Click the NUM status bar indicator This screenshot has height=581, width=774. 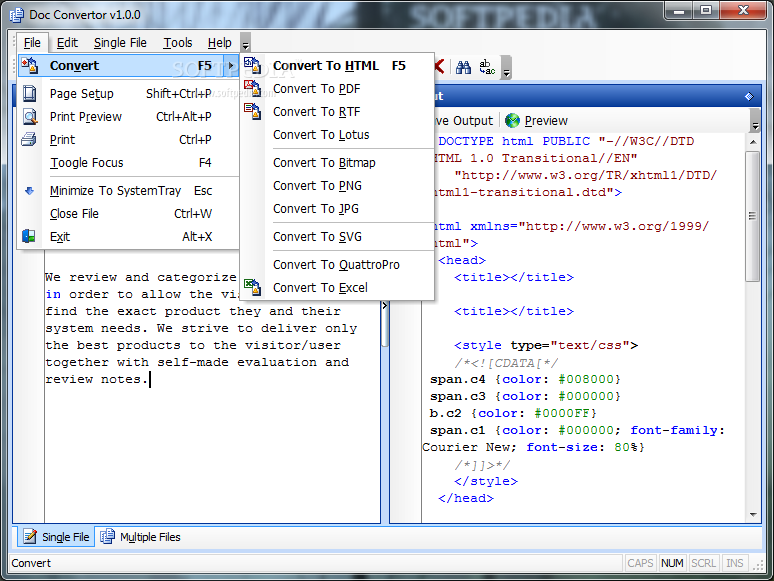coord(672,563)
